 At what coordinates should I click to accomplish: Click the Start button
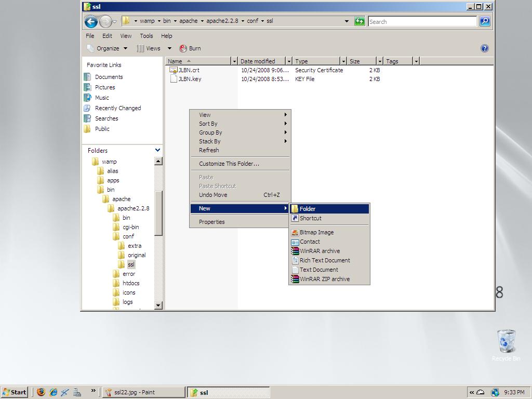point(15,392)
